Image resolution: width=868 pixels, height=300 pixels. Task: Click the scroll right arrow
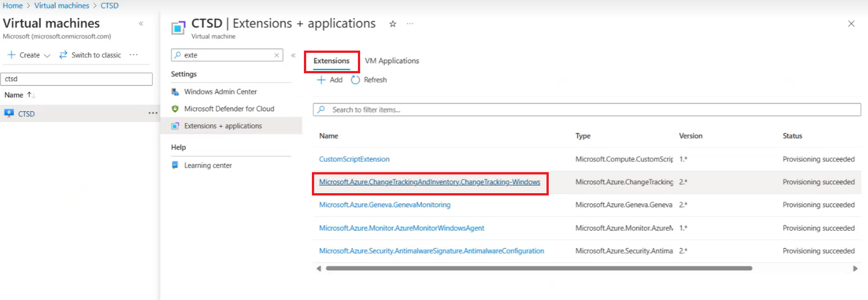[x=856, y=268]
